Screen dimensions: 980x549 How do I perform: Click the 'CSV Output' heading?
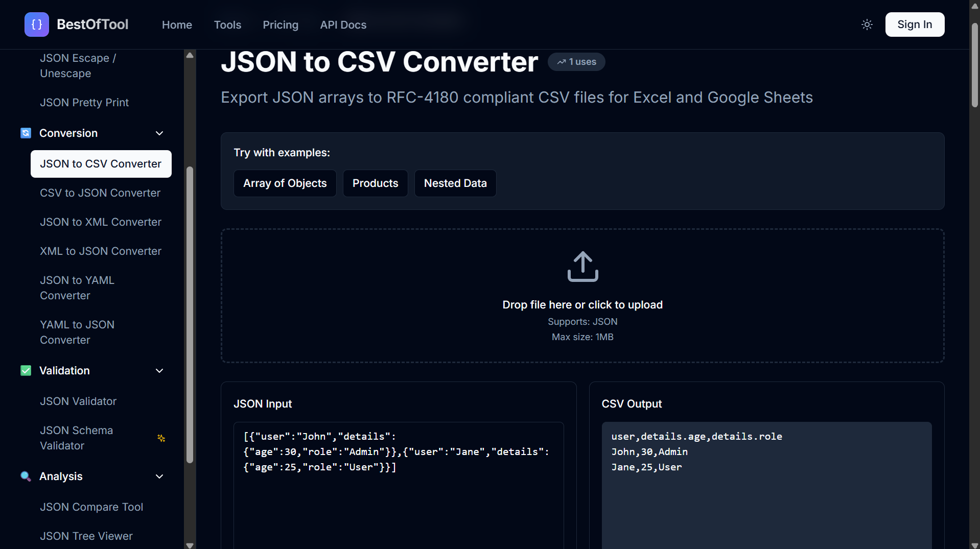pos(632,404)
